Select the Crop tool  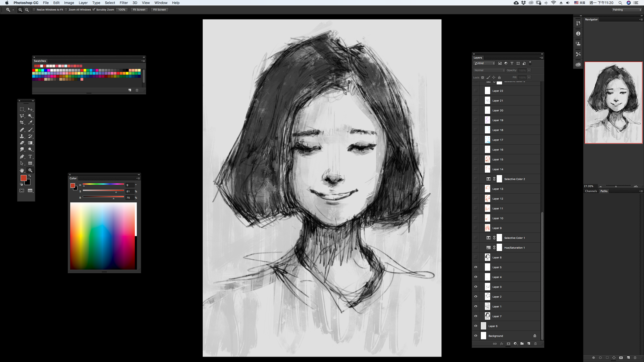click(22, 123)
